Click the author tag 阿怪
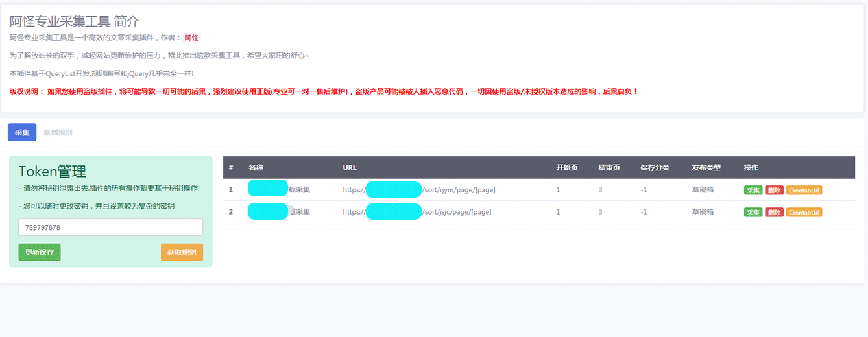 click(x=191, y=38)
